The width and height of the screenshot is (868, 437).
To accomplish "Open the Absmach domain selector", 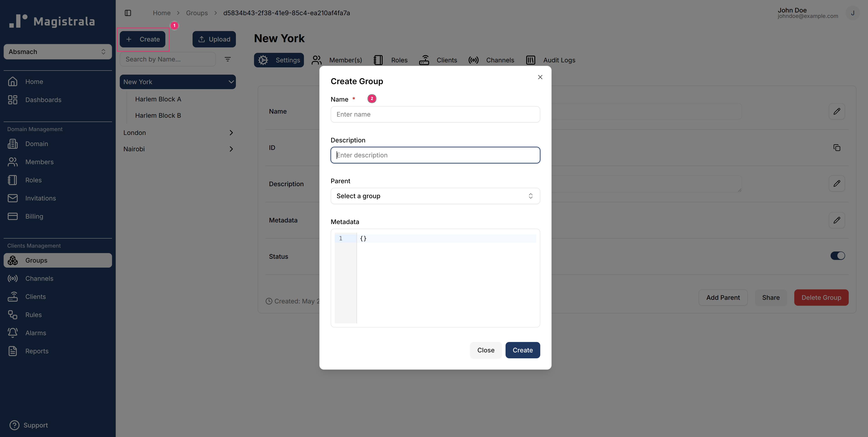I will [x=57, y=51].
